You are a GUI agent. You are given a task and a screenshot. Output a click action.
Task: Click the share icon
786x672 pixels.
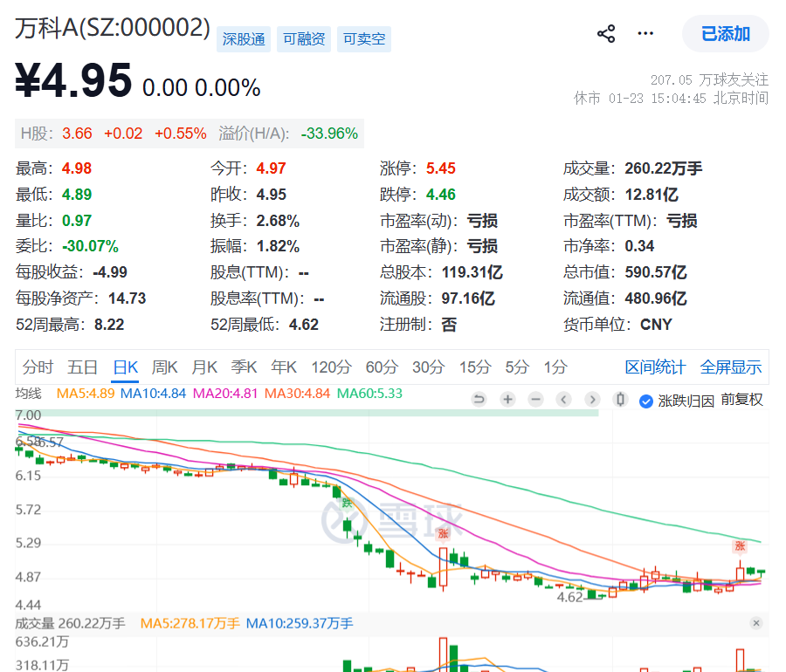(x=606, y=33)
